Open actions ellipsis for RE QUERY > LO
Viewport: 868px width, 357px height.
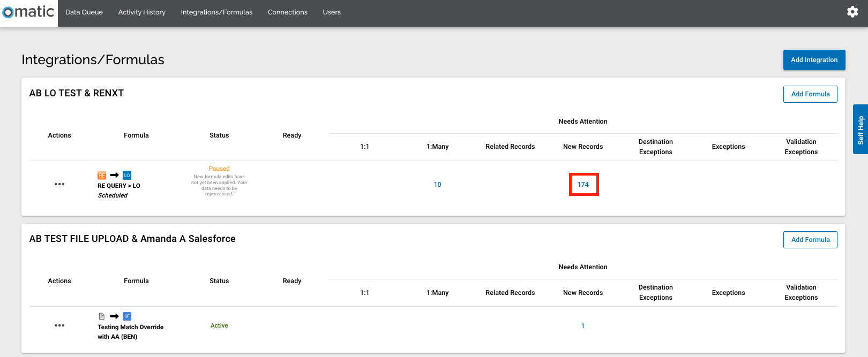tap(59, 184)
